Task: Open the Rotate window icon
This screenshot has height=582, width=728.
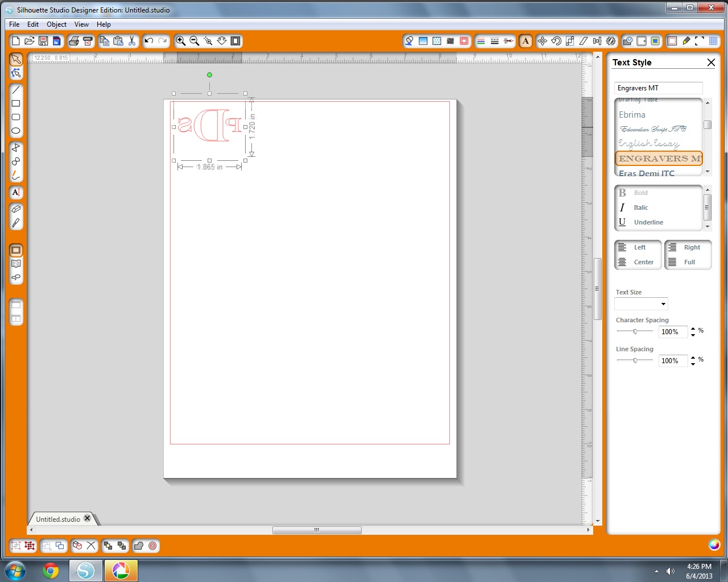Action: pos(556,41)
